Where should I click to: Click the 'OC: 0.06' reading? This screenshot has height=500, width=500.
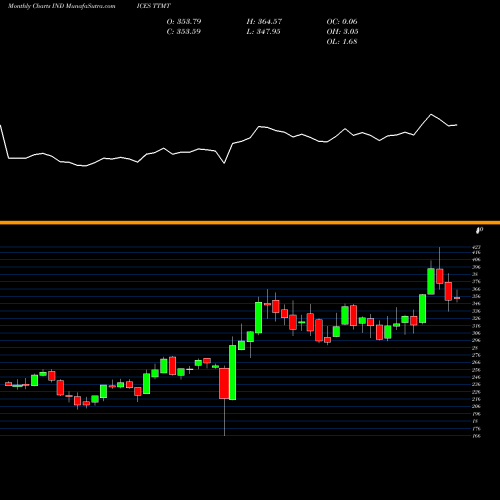tap(342, 22)
